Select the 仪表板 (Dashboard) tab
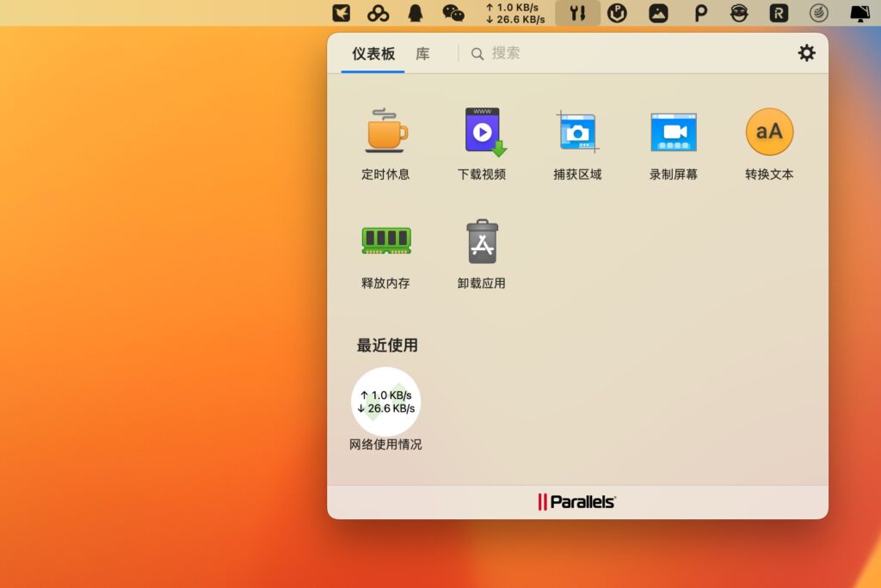 [372, 53]
